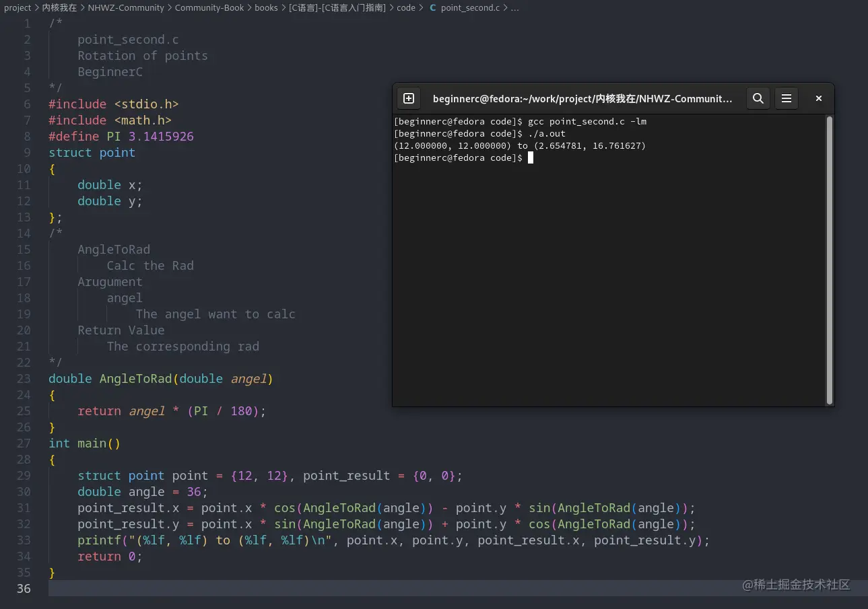Click the 'Rotation of points' comment
The image size is (868, 609).
pyautogui.click(x=143, y=56)
